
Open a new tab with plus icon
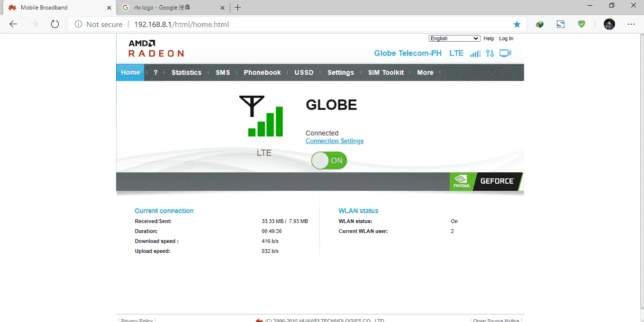click(x=238, y=8)
